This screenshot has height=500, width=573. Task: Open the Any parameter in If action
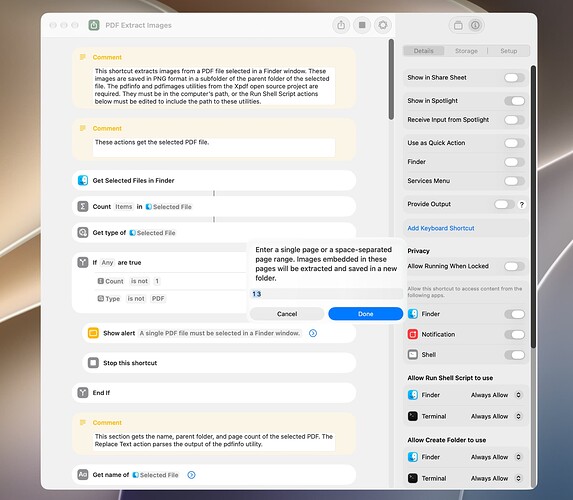107,262
